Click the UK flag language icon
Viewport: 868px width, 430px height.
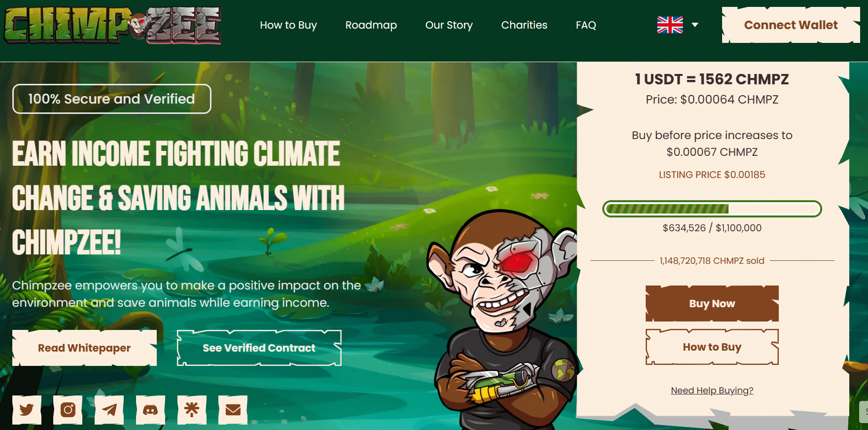click(670, 25)
